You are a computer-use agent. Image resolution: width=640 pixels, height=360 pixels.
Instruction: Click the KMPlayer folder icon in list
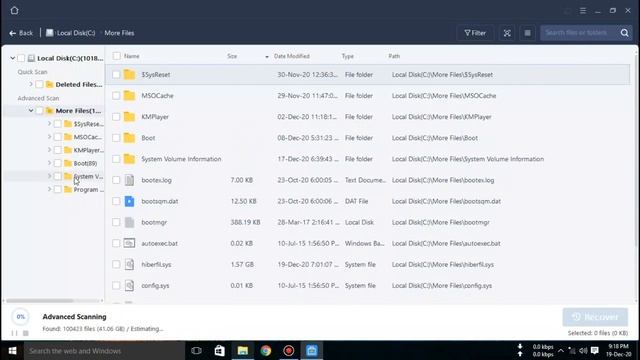129,117
